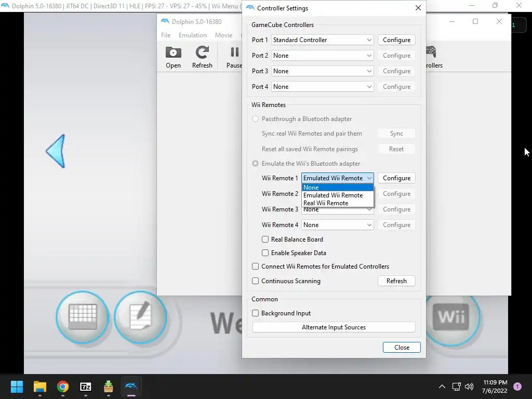532x399 pixels.
Task: Choose None in Wii Remote 1 list
Action: pyautogui.click(x=338, y=187)
